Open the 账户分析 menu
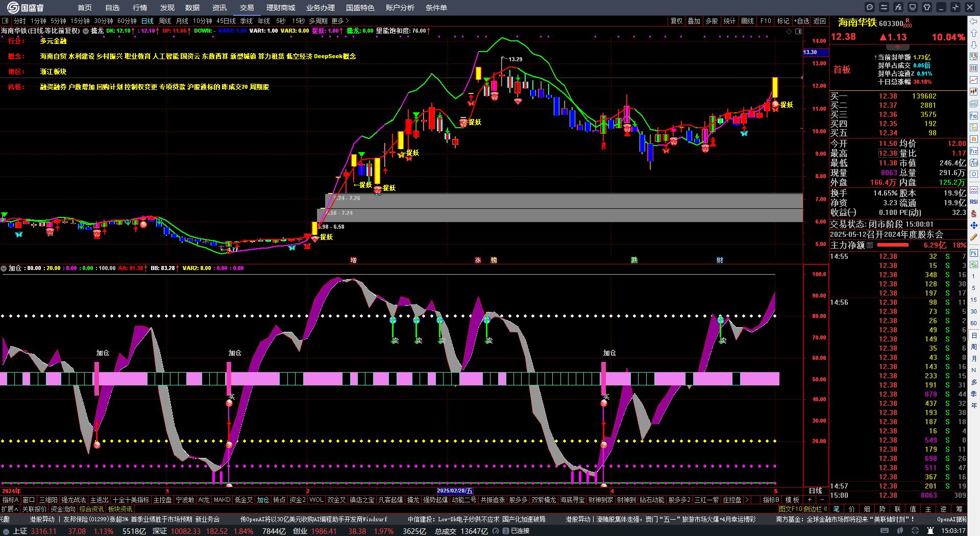Screen dimensions: 980x536 (x=400, y=8)
